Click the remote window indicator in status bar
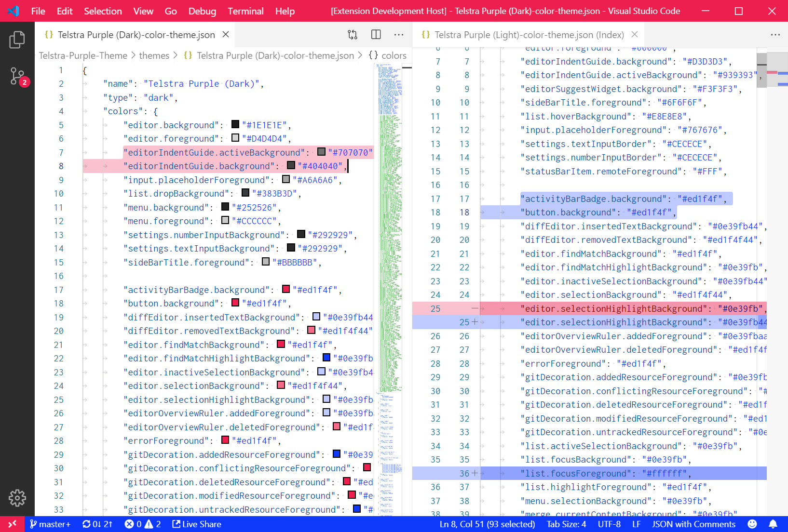Screen dimensions: 788x532 (12, 524)
